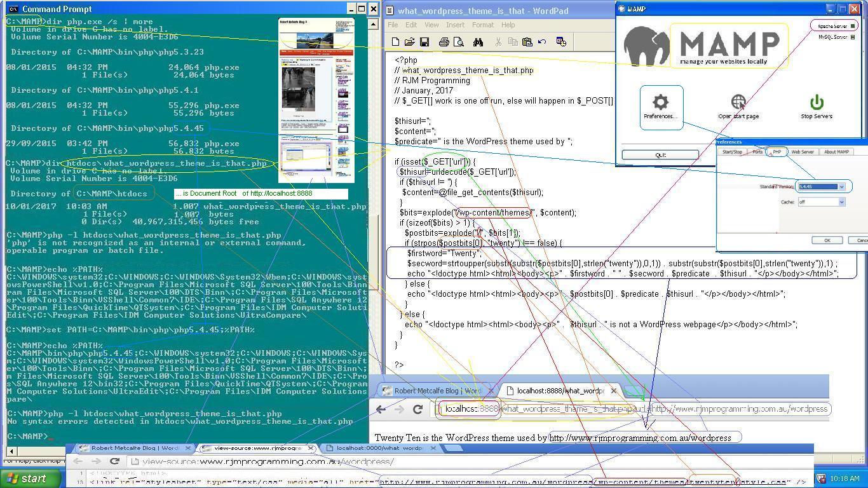
Task: Switch to the Web Server tab in Preferences
Action: click(803, 152)
